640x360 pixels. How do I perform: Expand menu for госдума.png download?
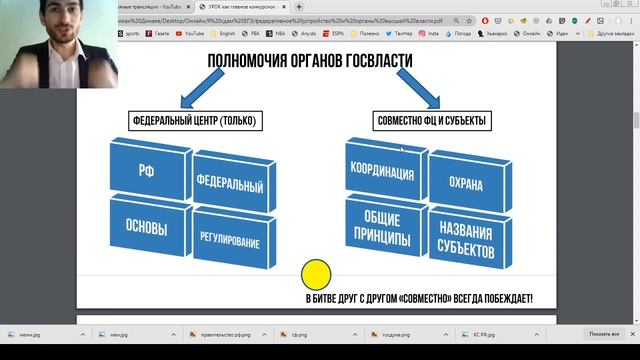[x=446, y=334]
